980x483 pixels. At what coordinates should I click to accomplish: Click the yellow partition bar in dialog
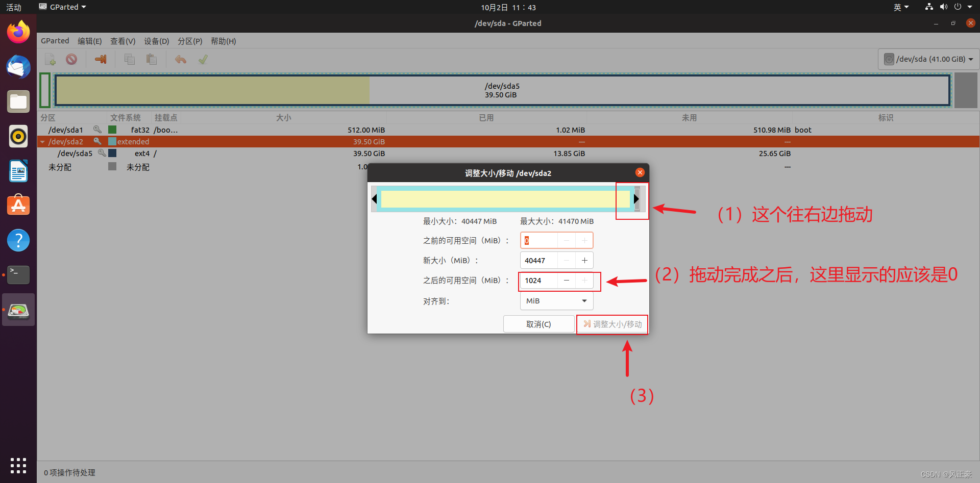point(505,199)
